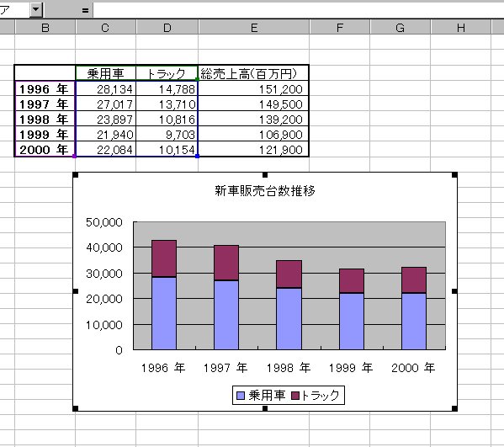
Task: Select column E header
Action: point(254,28)
